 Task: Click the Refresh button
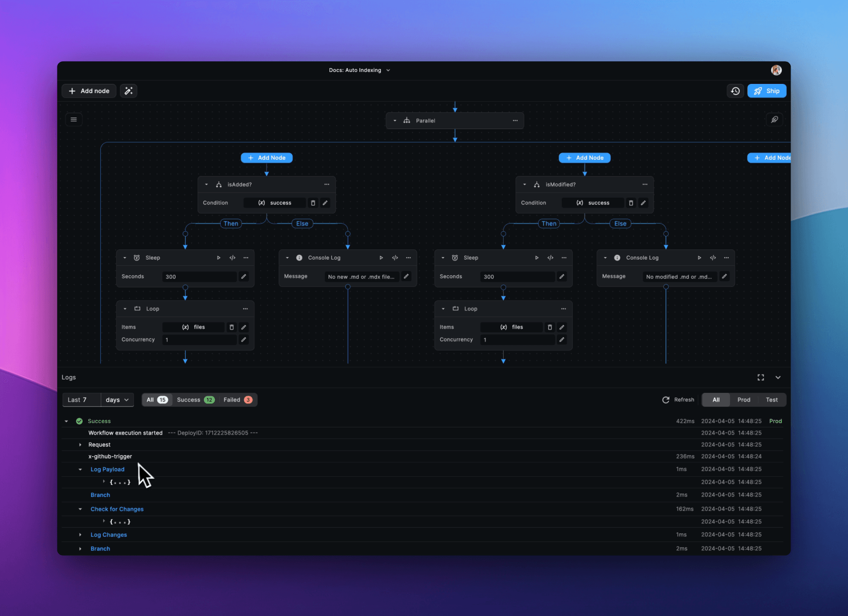point(678,399)
